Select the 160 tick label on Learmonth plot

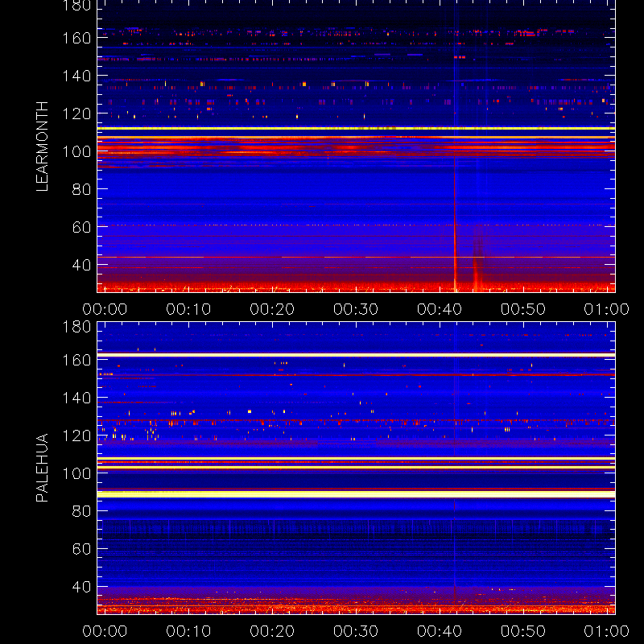(76, 38)
